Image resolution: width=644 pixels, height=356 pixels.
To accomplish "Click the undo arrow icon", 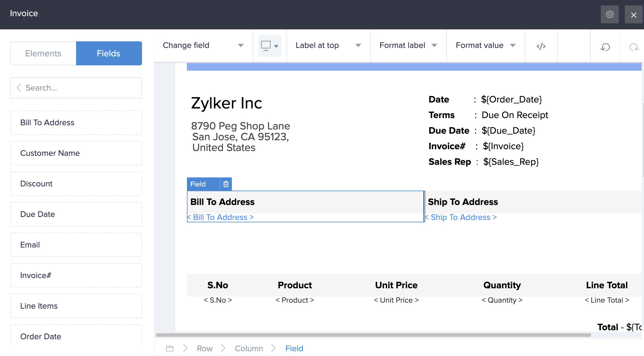I will point(605,47).
